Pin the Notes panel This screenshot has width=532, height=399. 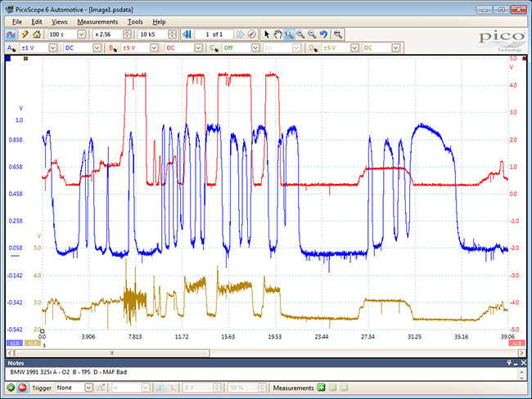click(509, 363)
